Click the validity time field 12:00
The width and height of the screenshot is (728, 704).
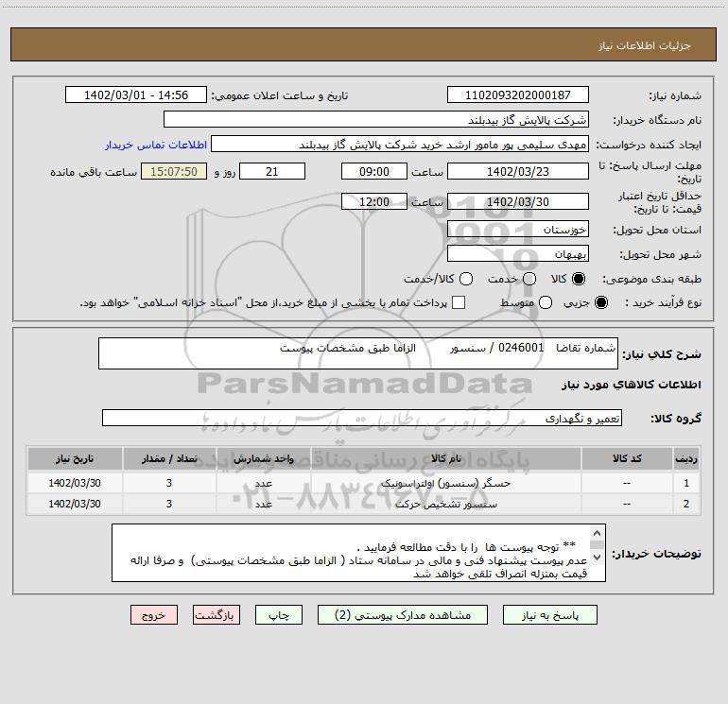374,201
